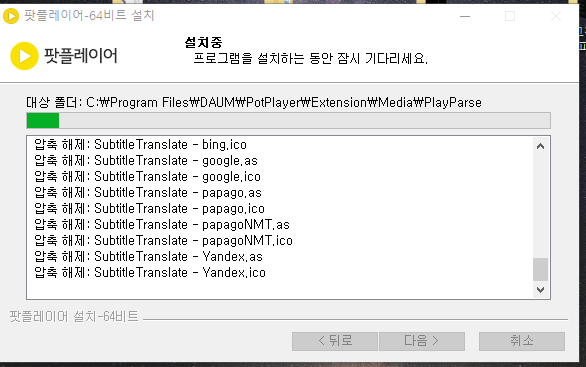Select the SubtitleTranslate - papagoNMT.ico line
The height and width of the screenshot is (367, 586).
click(x=163, y=241)
